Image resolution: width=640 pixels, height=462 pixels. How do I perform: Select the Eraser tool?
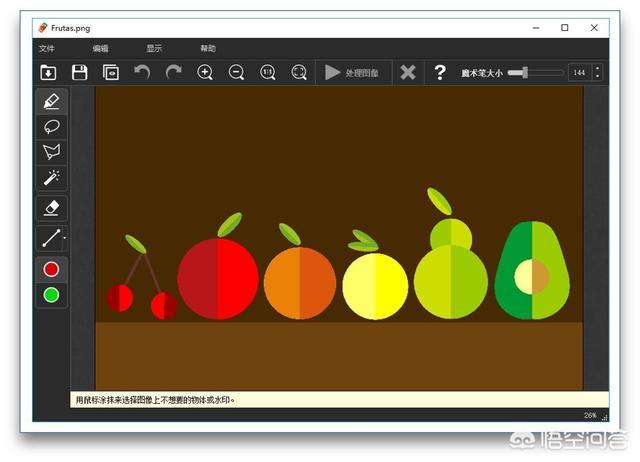click(x=51, y=208)
